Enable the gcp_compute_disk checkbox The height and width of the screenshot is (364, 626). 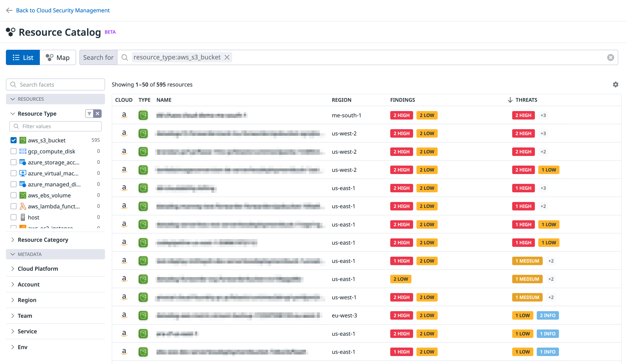click(13, 151)
